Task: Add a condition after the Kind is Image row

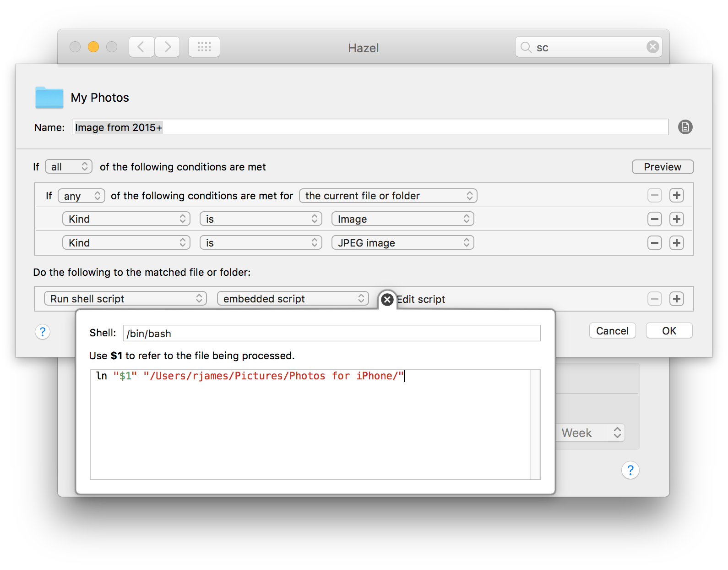Action: click(x=676, y=219)
